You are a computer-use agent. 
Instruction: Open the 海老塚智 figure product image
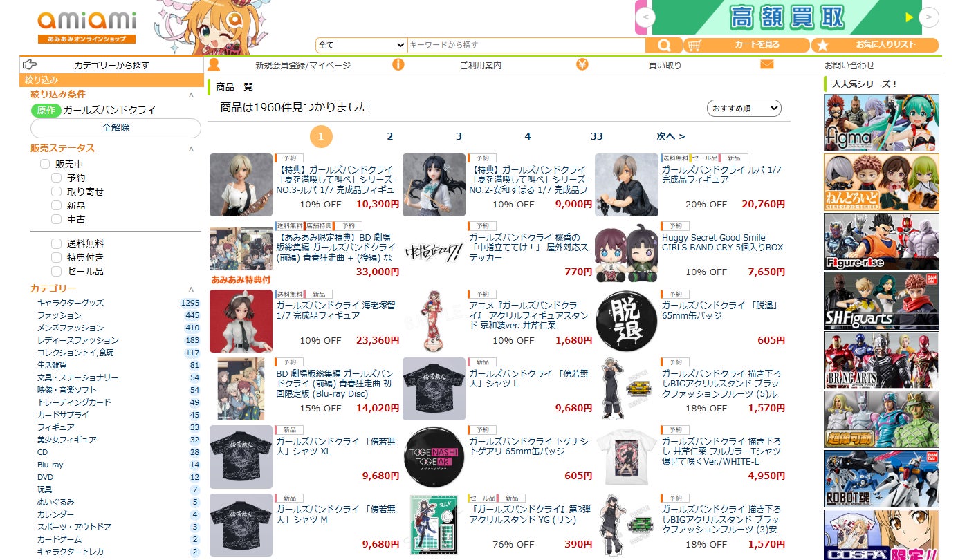[241, 321]
